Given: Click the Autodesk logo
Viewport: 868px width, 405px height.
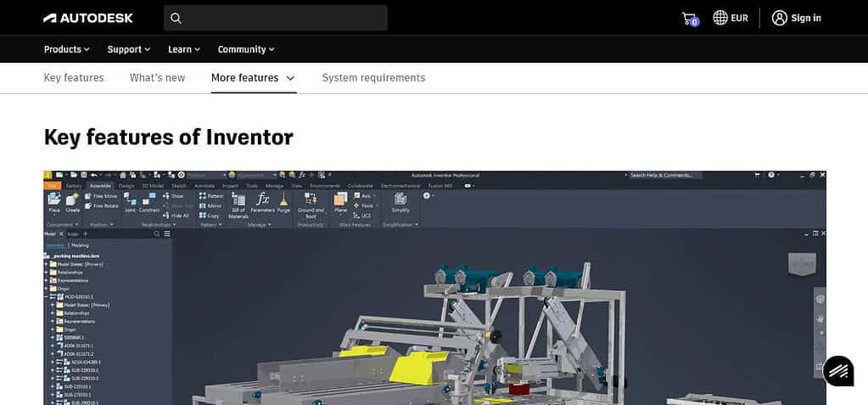Looking at the screenshot, I should click(x=88, y=19).
